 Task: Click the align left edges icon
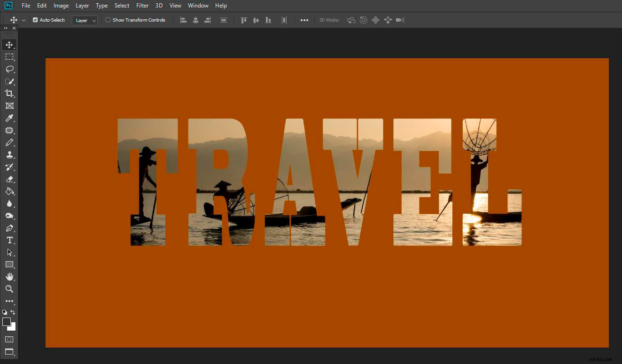click(x=183, y=20)
